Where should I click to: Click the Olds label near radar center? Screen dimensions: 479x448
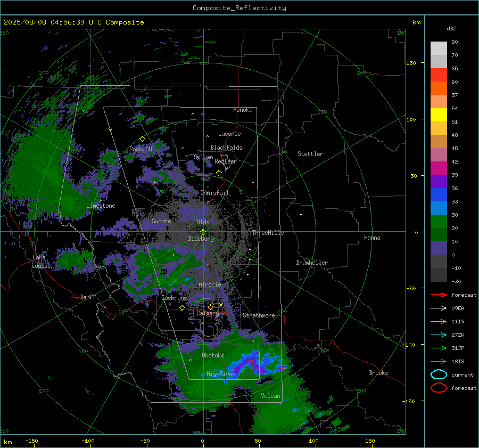click(x=203, y=222)
